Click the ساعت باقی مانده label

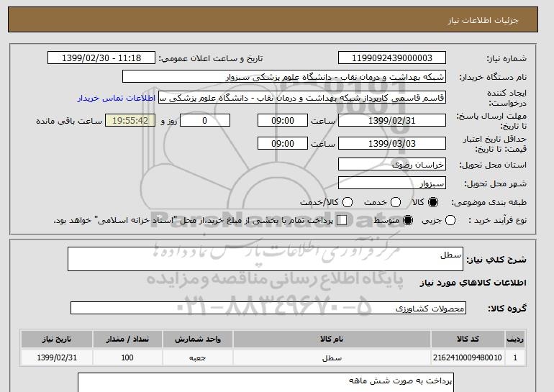pyautogui.click(x=69, y=121)
